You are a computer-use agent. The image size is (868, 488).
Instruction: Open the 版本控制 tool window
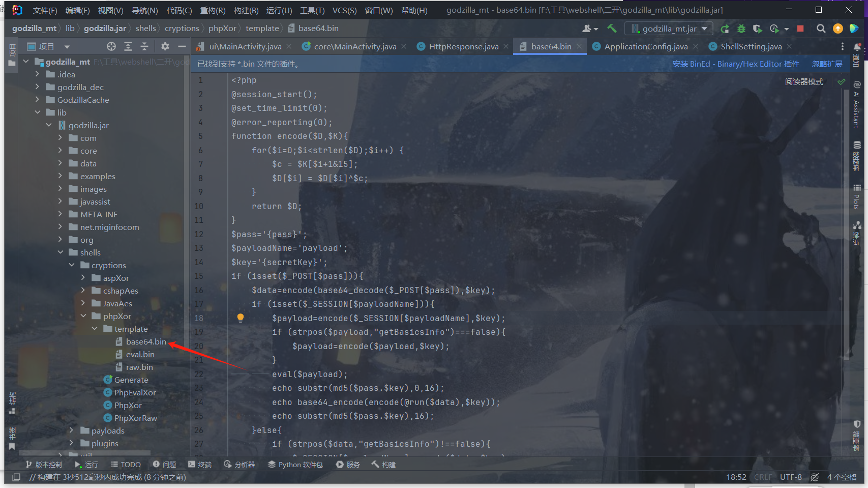44,465
